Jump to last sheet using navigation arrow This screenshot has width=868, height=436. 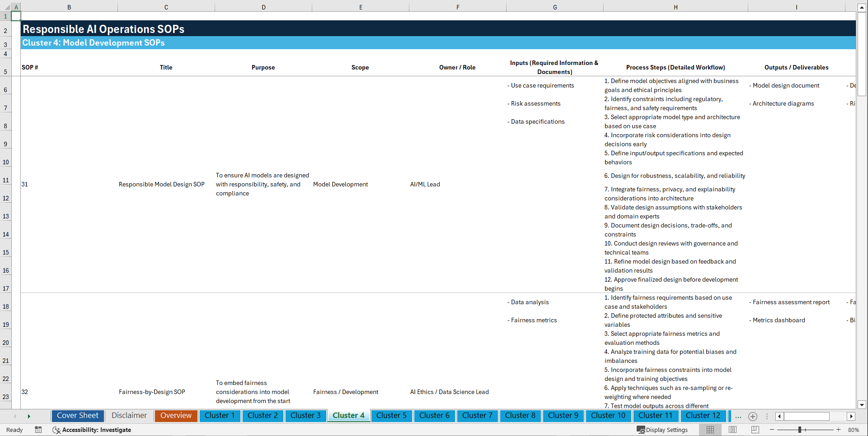[x=29, y=416]
